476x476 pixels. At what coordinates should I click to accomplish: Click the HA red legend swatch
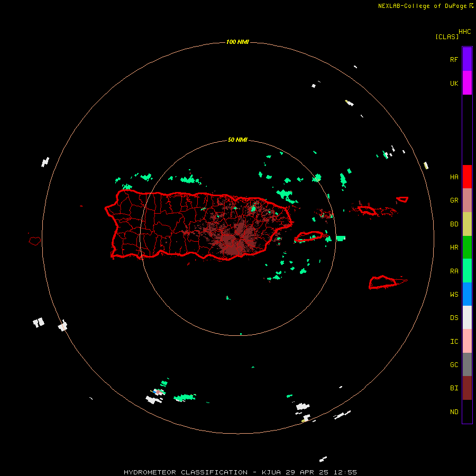coord(467,177)
